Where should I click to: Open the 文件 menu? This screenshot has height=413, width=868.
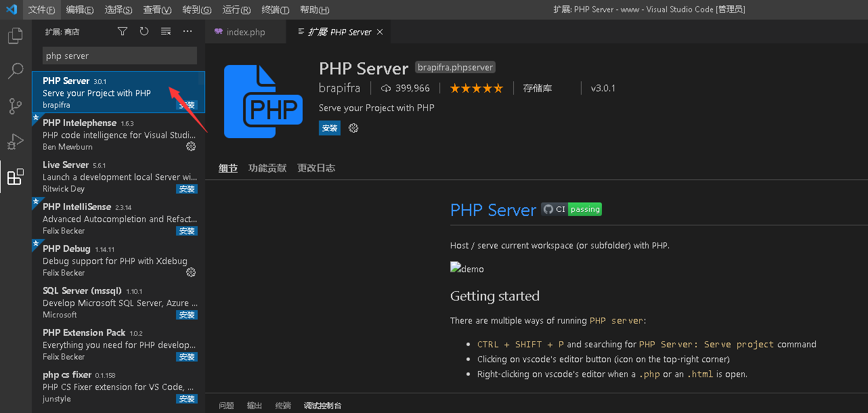(41, 9)
